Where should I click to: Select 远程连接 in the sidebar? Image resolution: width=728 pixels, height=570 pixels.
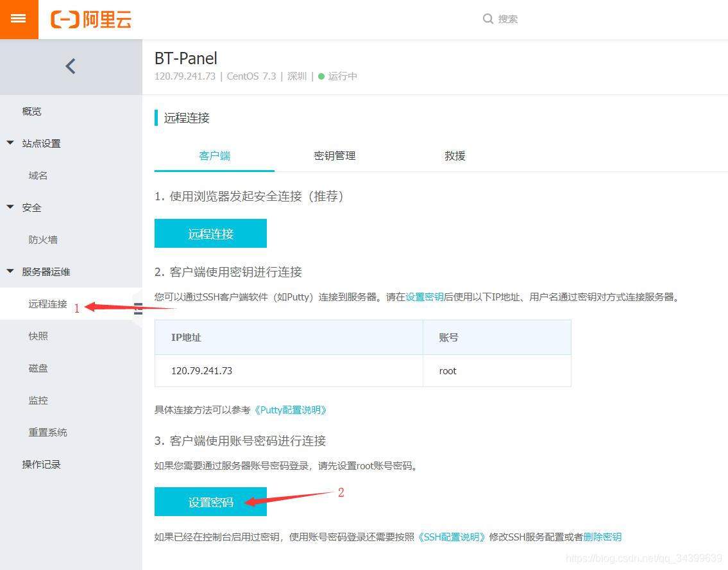48,304
